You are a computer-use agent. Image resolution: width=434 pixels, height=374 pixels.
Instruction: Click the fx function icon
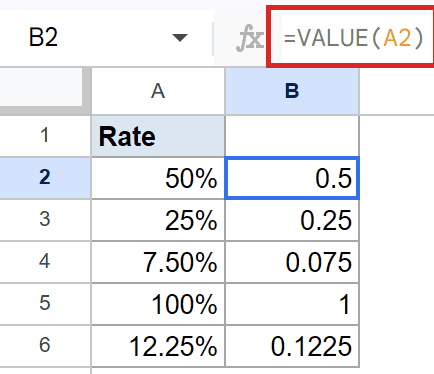coord(250,39)
